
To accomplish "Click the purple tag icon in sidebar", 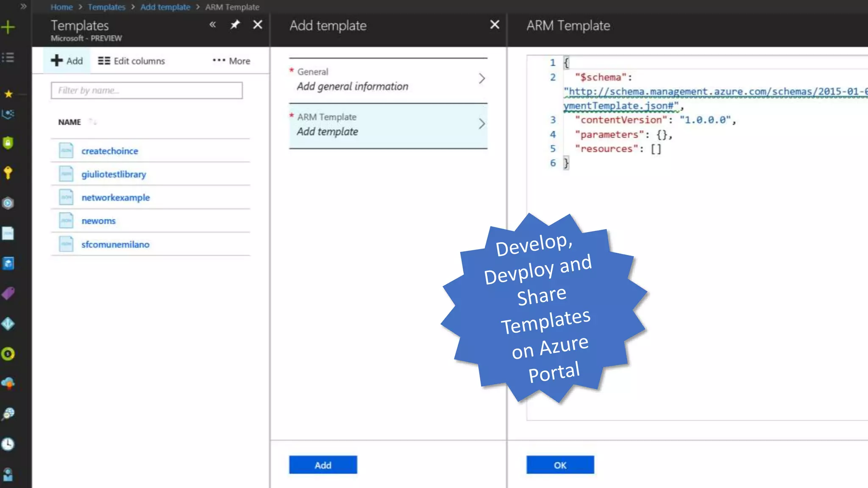I will coord(8,293).
